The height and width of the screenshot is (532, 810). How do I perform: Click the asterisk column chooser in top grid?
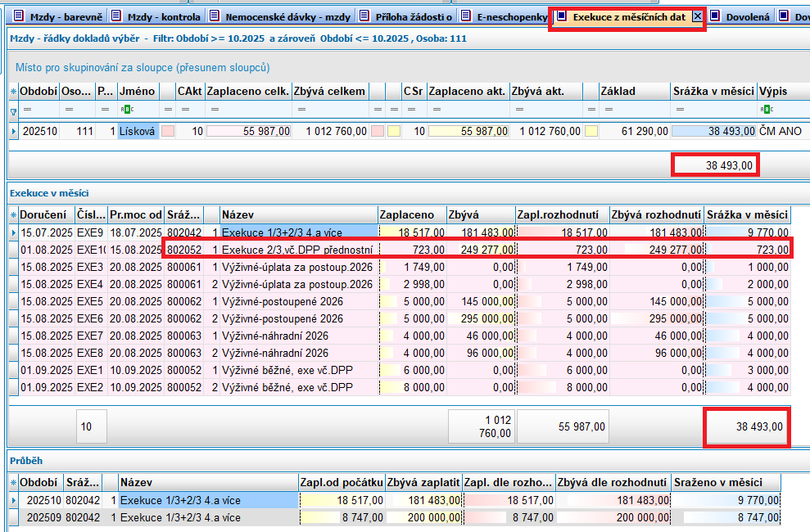(x=12, y=91)
